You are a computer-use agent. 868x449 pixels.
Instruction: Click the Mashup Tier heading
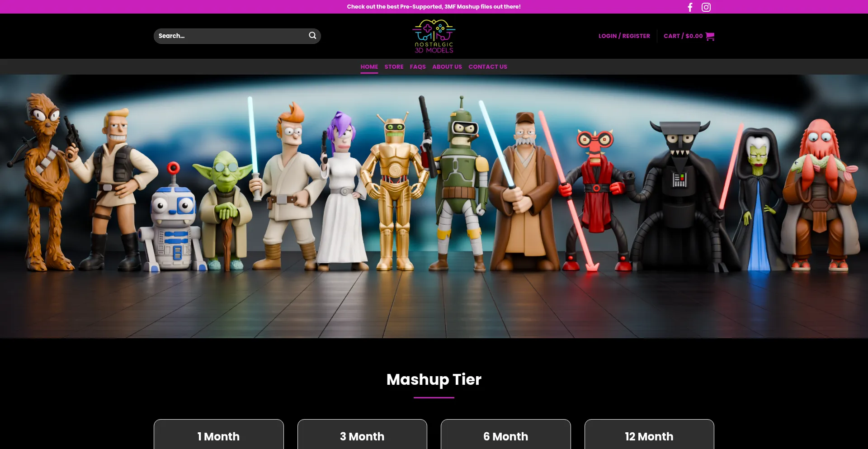click(x=434, y=379)
